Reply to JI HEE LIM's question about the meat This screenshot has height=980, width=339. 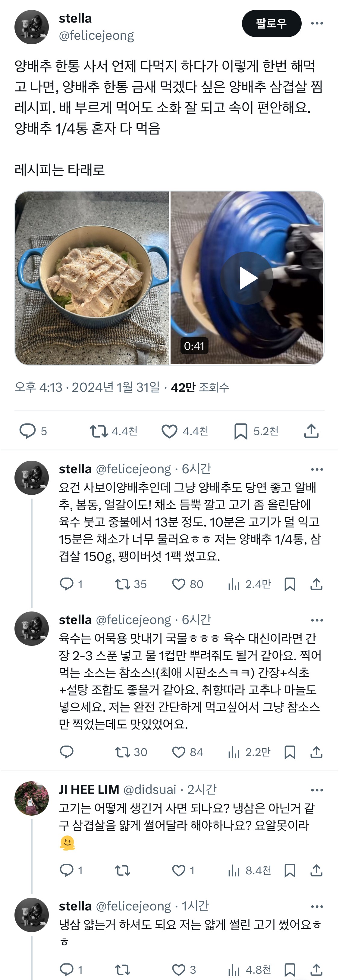pos(71,870)
